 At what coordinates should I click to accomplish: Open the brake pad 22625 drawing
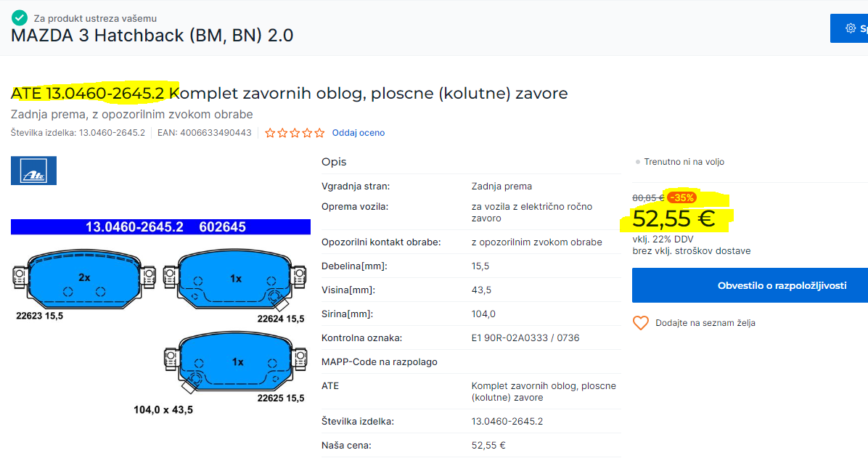(x=235, y=363)
